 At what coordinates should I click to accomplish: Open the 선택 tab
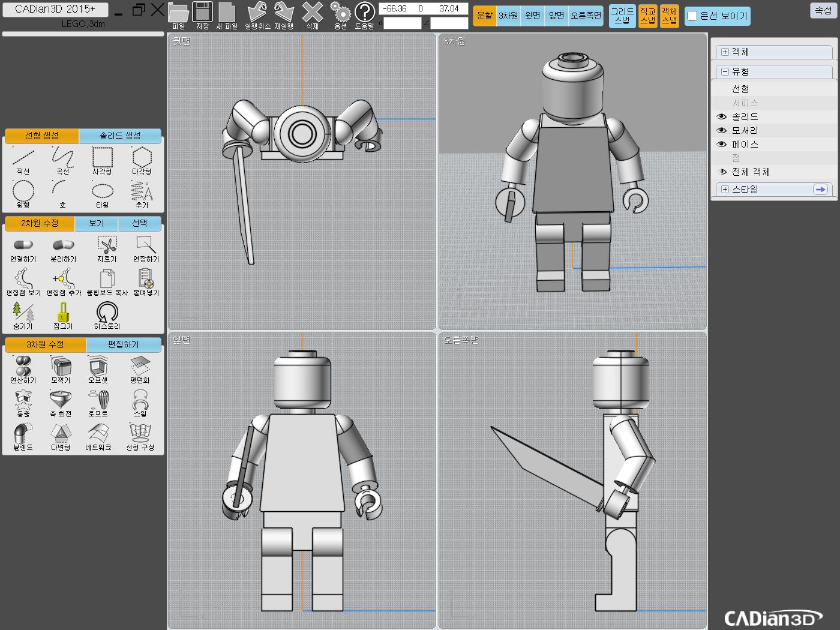[139, 223]
